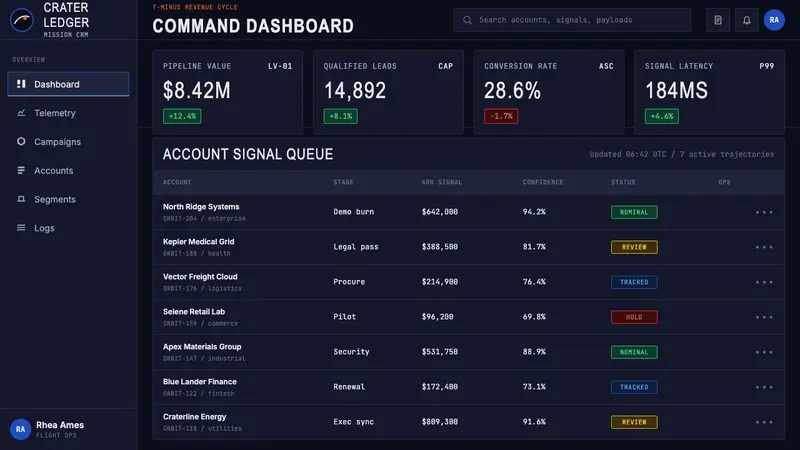Viewport: 800px width, 450px height.
Task: Open options for Apex Materials Group row
Action: (x=764, y=352)
